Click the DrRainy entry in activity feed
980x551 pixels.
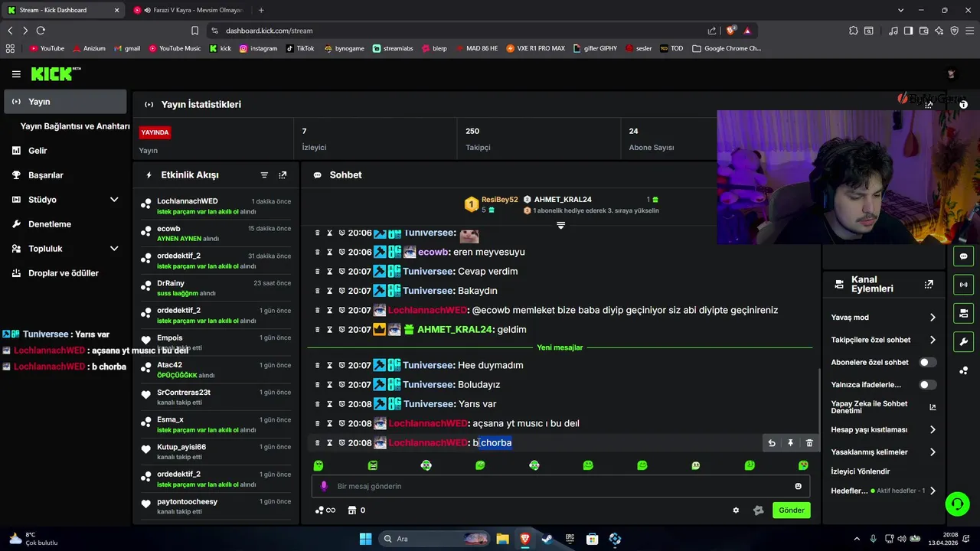click(215, 288)
